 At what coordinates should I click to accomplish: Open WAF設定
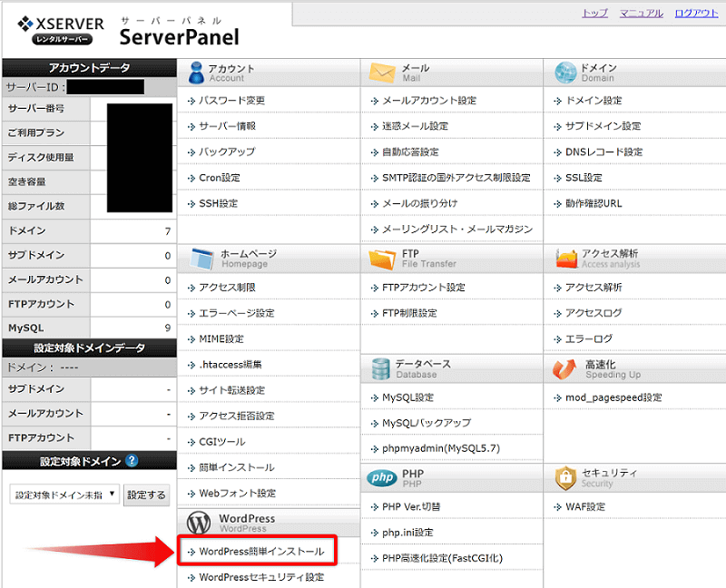click(x=585, y=507)
